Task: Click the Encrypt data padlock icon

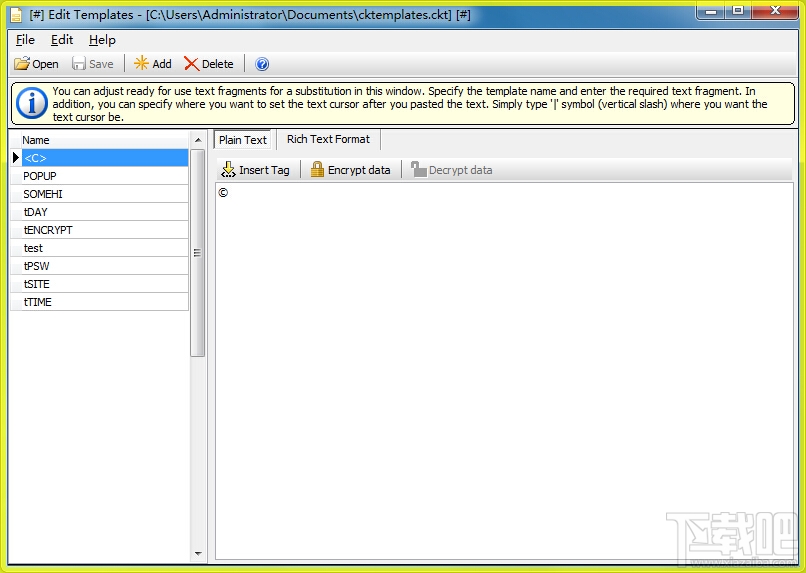Action: [317, 170]
